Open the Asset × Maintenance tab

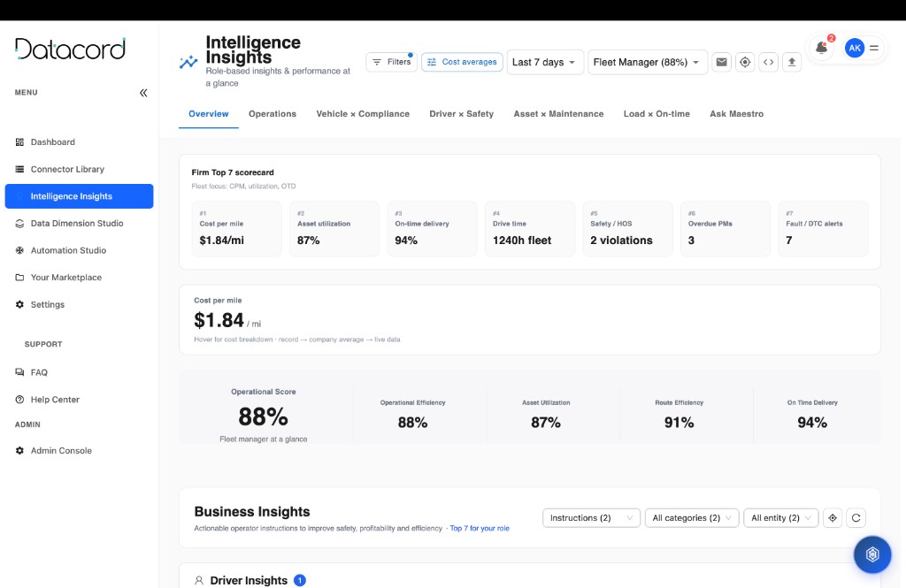click(559, 114)
